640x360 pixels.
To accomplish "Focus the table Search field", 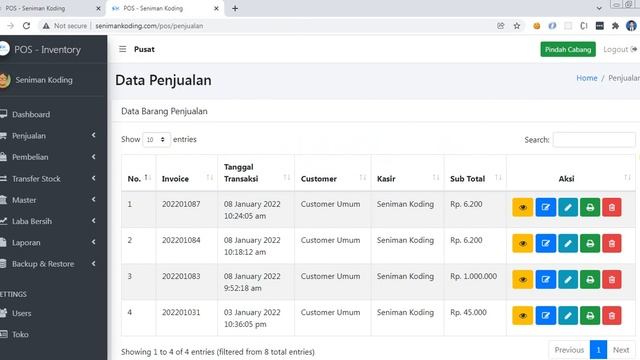I will click(x=594, y=140).
